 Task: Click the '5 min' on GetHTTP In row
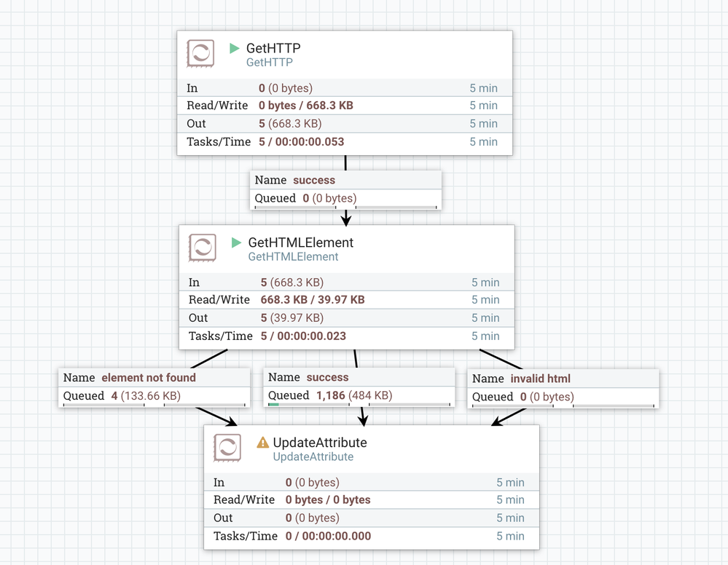click(483, 88)
